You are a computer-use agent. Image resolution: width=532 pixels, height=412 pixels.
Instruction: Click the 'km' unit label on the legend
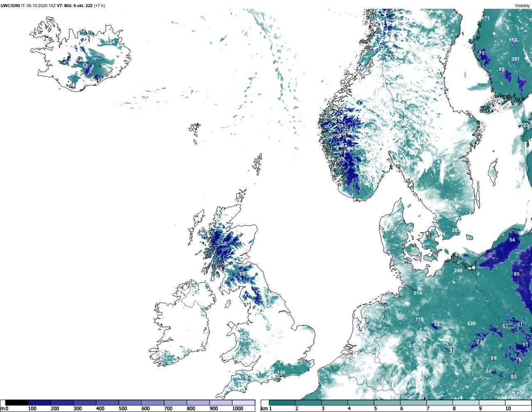264,409
